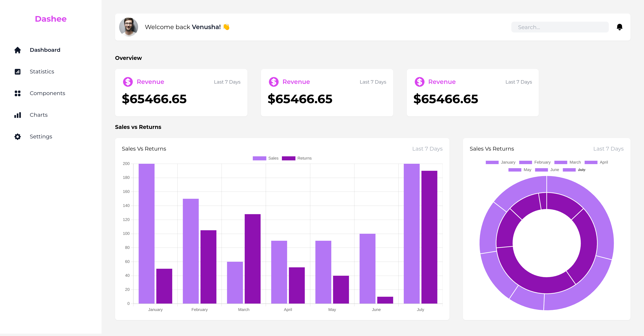Click the Dashee logo link
The image size is (644, 336).
[51, 19]
